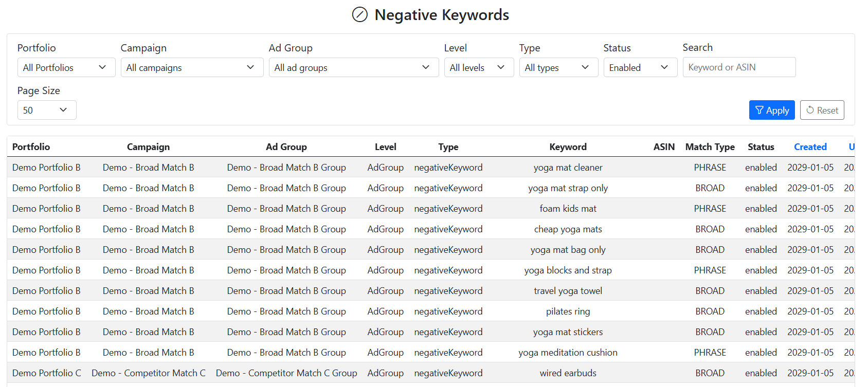Focus the Keyword or ASIN search field

point(738,67)
